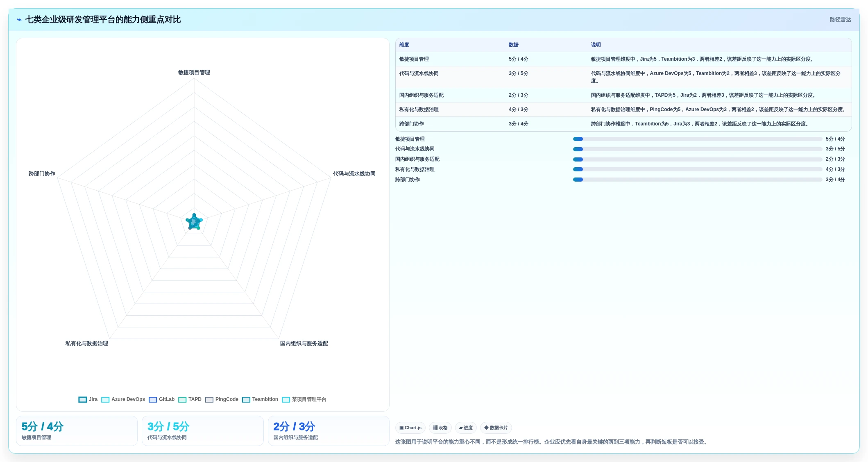Click the 2分 / 3分 table data cell

coord(519,95)
